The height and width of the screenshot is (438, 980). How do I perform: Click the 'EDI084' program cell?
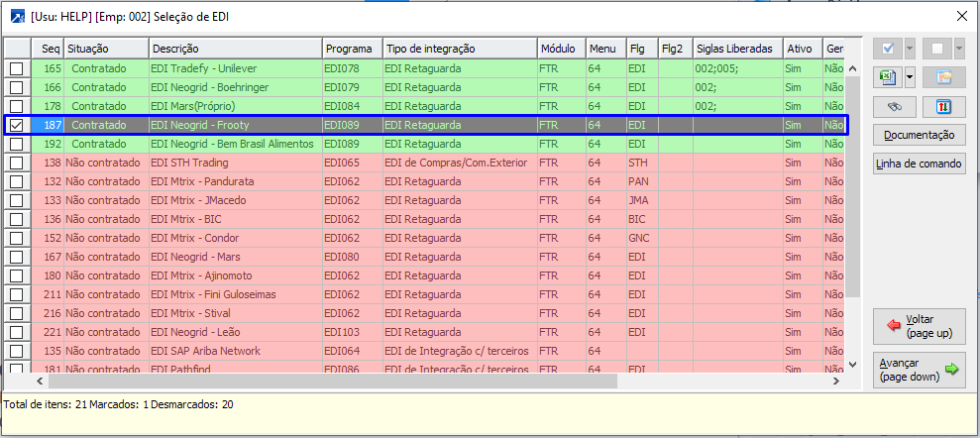[x=352, y=106]
